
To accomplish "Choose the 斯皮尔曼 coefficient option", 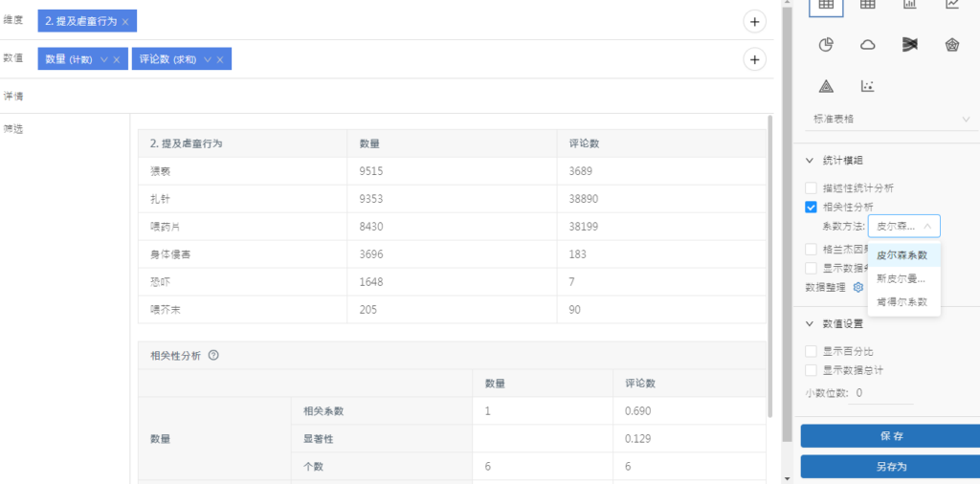I will (x=903, y=277).
